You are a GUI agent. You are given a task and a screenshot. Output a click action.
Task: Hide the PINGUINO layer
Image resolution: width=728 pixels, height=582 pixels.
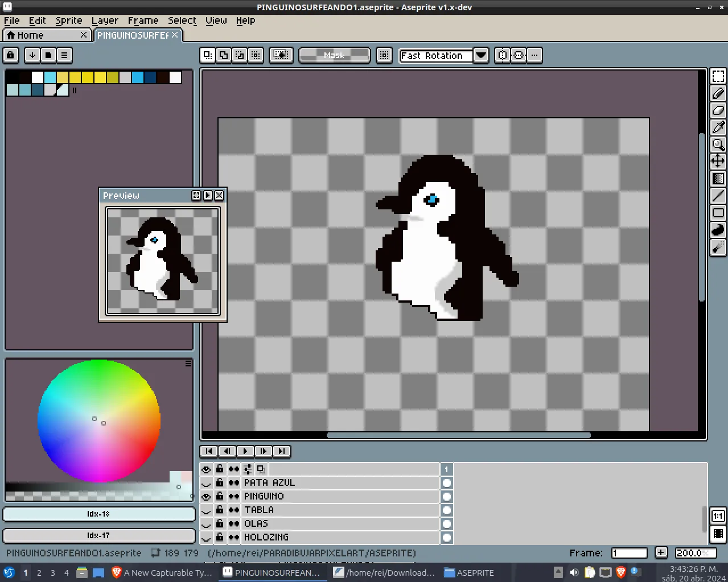pyautogui.click(x=206, y=497)
